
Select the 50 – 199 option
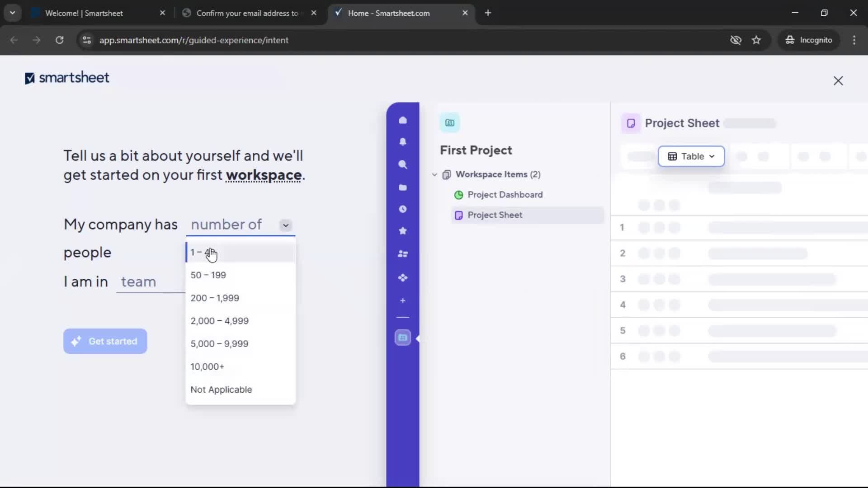(x=208, y=275)
